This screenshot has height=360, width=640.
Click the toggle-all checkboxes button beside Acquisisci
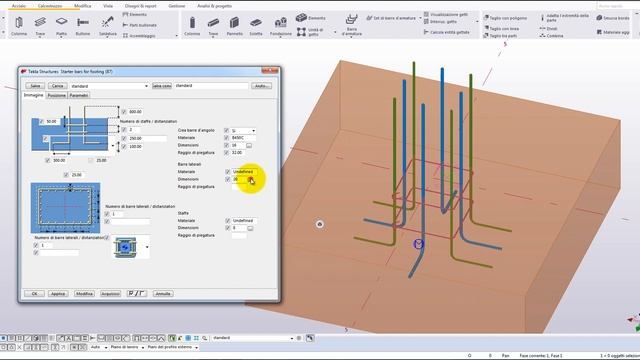(x=137, y=293)
